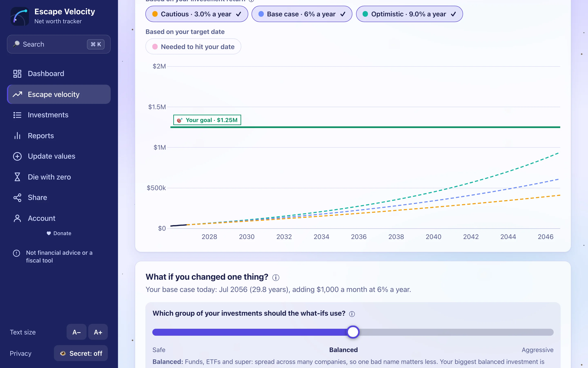Viewport: 588px width, 368px height.
Task: Open the Reports section
Action: tap(59, 136)
